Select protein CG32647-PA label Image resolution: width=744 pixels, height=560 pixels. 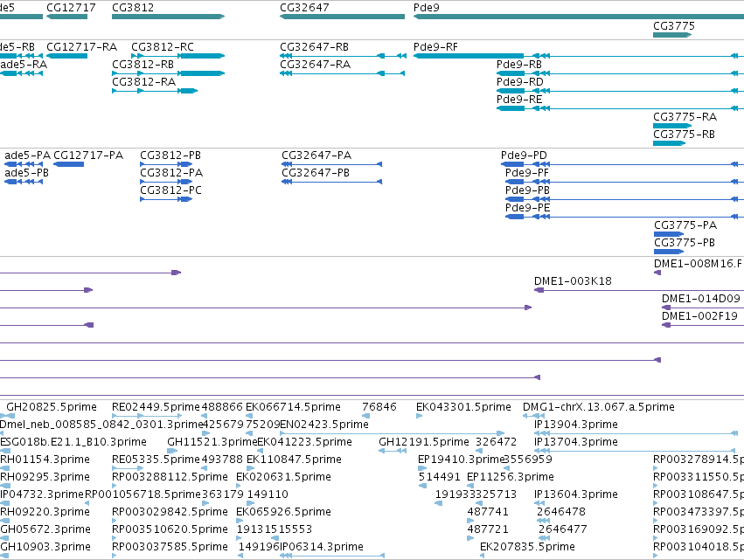[x=316, y=156]
